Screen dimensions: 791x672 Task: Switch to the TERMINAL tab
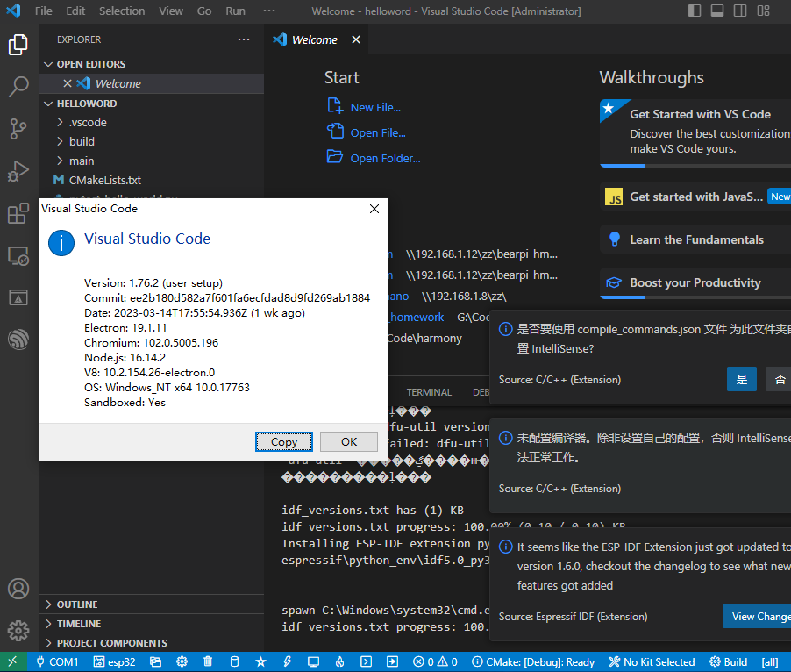point(429,392)
